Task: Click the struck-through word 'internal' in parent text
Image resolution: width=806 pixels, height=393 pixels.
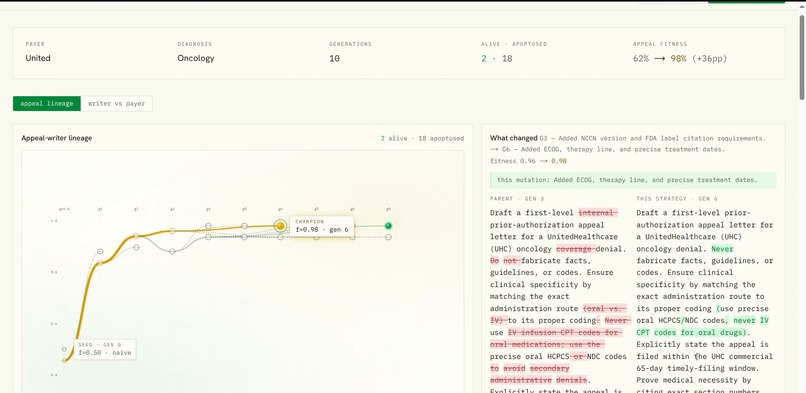Action: 598,213
